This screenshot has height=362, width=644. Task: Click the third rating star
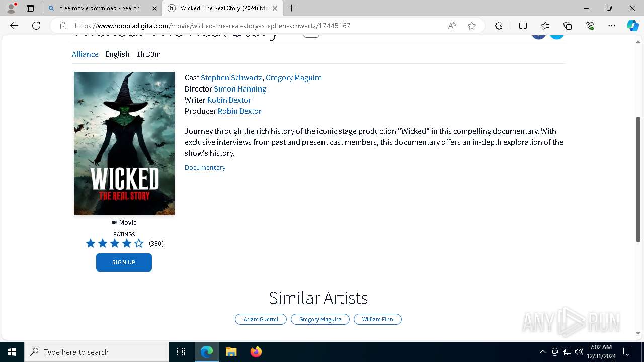click(115, 243)
